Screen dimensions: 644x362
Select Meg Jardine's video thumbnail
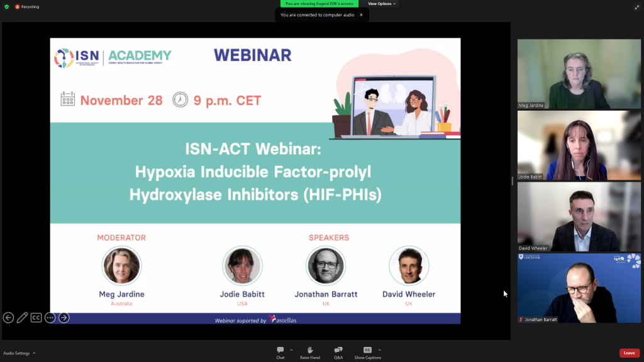point(579,74)
